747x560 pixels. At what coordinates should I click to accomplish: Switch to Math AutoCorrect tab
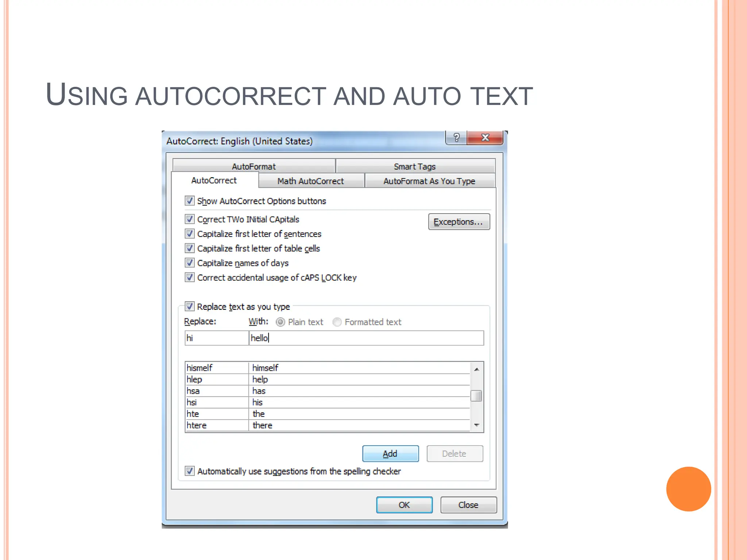[311, 181]
